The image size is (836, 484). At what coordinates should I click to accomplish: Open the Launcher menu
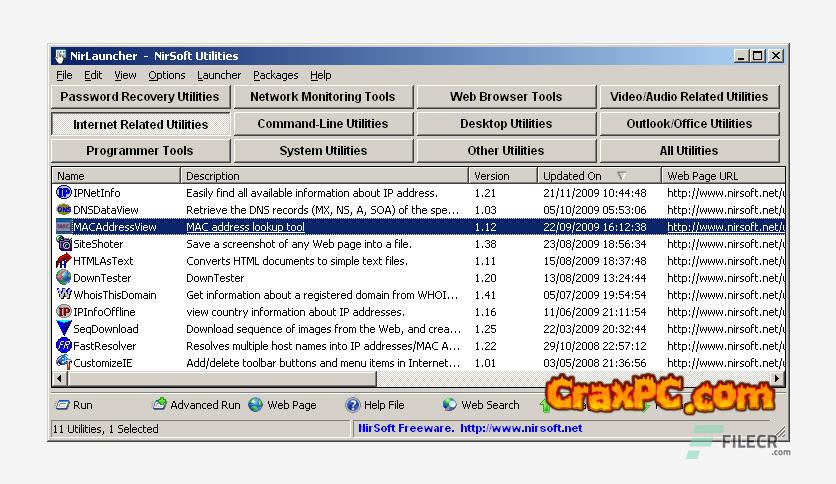pyautogui.click(x=219, y=75)
